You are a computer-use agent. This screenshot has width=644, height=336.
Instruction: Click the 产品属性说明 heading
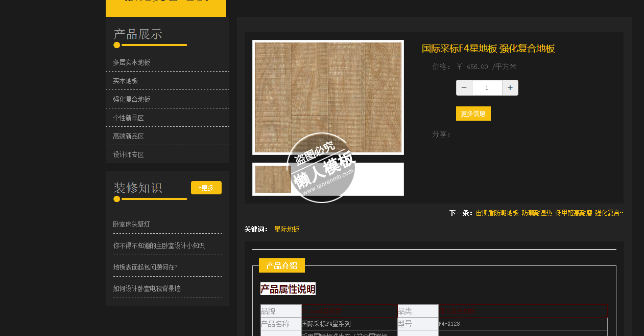[x=288, y=289]
